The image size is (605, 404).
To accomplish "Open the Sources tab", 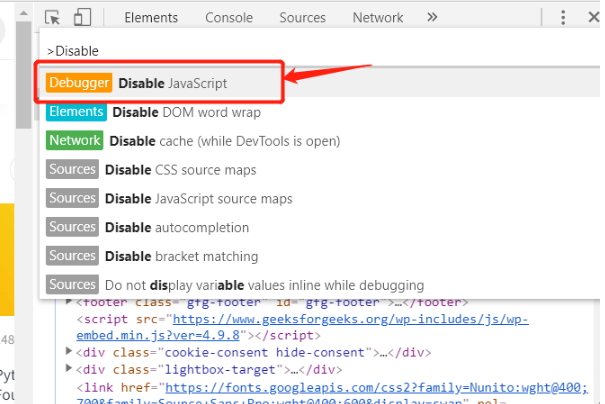I will [302, 17].
